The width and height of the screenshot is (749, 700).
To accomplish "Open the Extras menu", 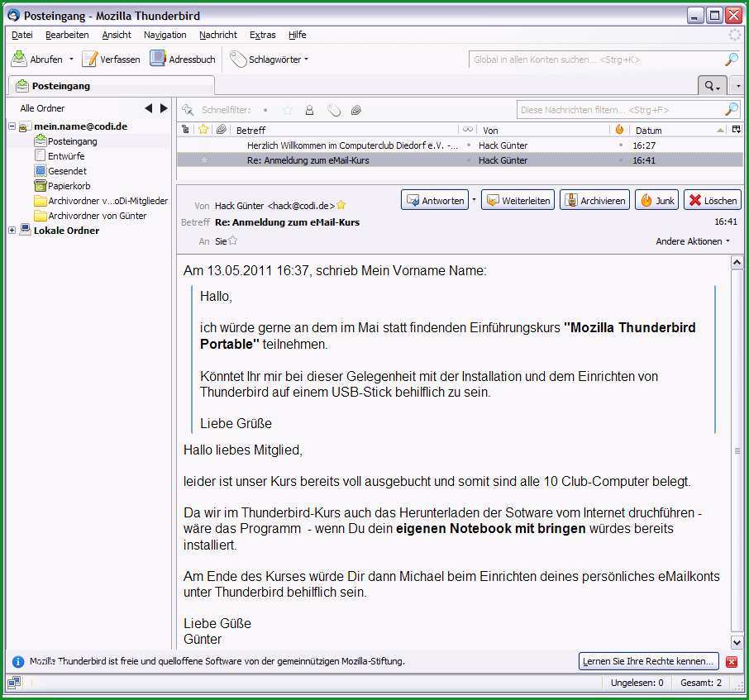I will point(262,35).
